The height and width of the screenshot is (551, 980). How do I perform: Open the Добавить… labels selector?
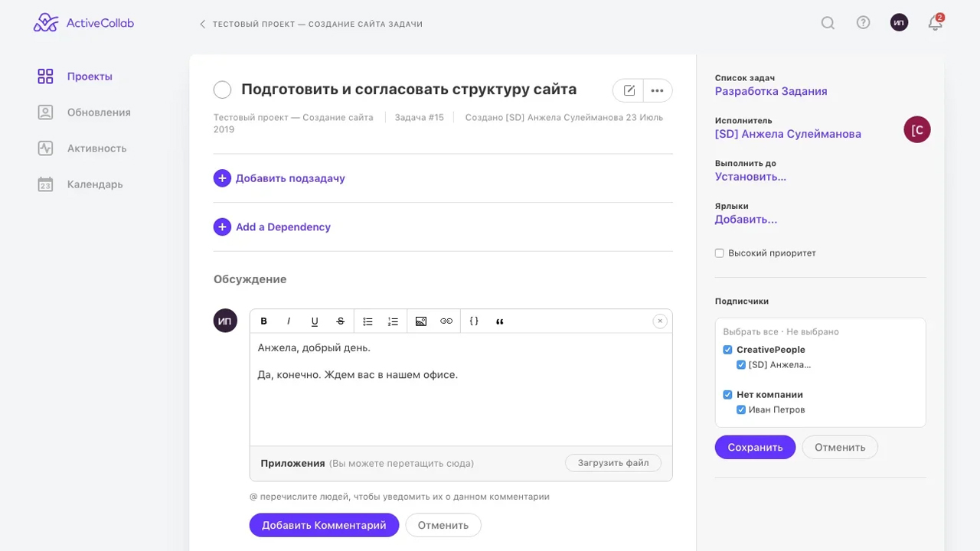746,220
